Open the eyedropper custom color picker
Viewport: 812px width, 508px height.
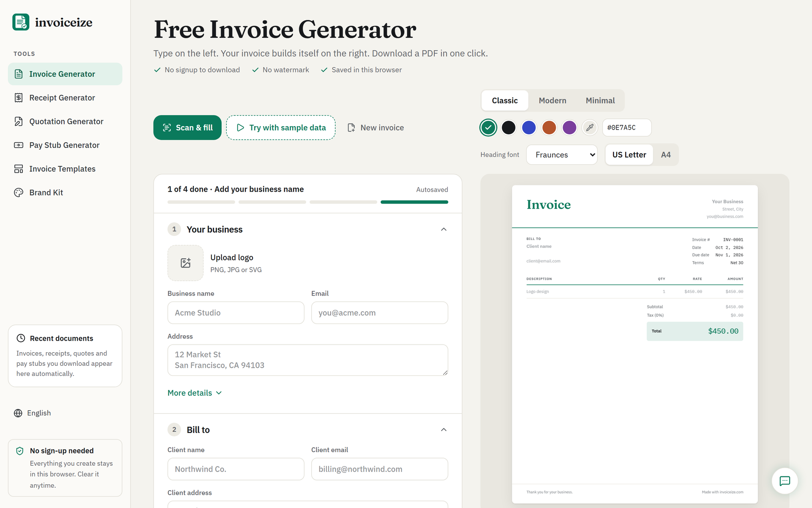coord(590,127)
